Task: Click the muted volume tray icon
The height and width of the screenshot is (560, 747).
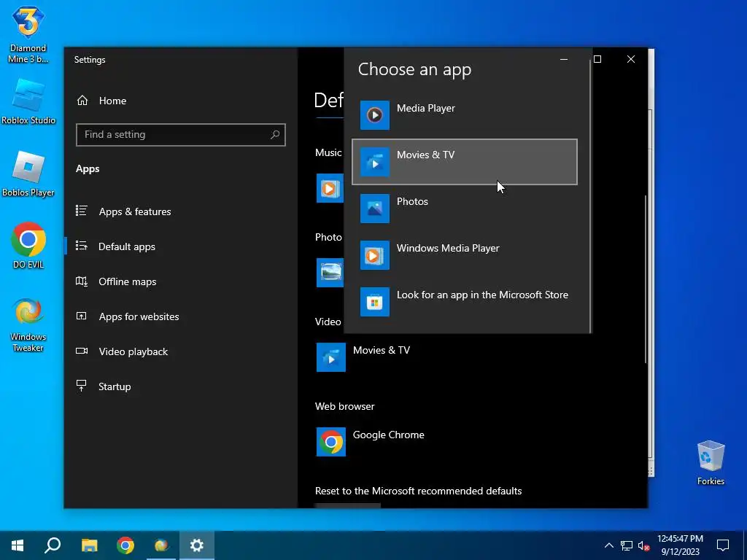Action: pyautogui.click(x=644, y=546)
